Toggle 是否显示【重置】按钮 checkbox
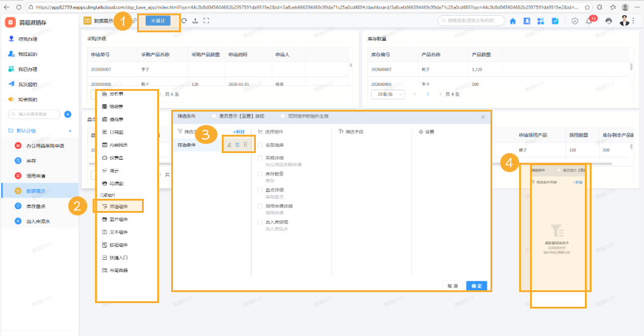The width and height of the screenshot is (644, 336). pyautogui.click(x=214, y=116)
